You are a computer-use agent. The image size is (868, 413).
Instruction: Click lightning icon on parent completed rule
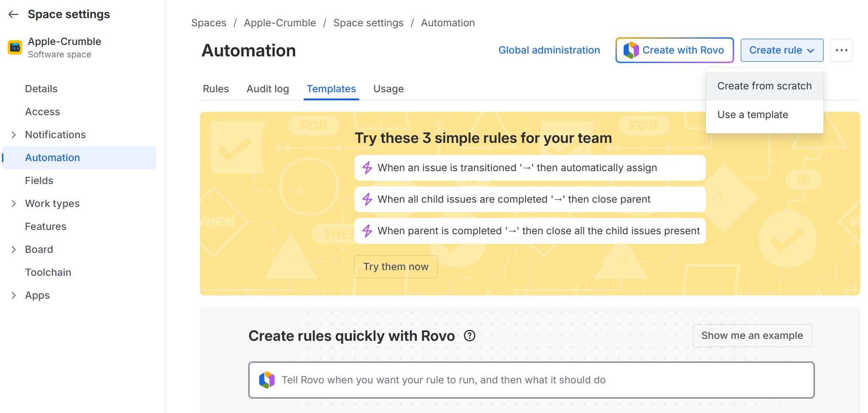[367, 231]
